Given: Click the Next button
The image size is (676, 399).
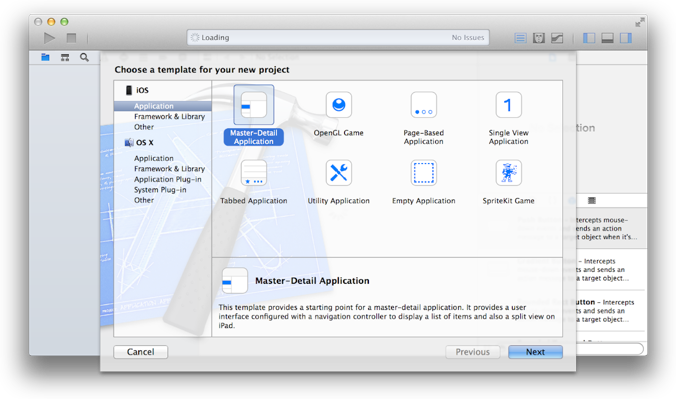Looking at the screenshot, I should pyautogui.click(x=535, y=352).
